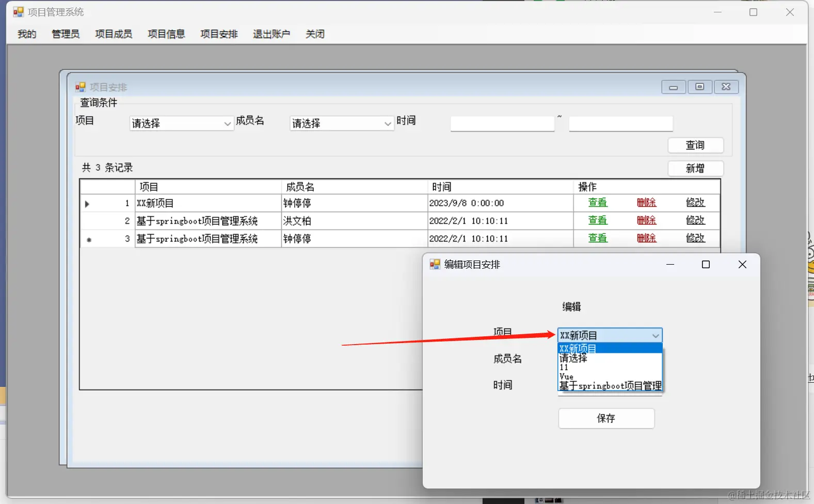This screenshot has width=814, height=504.
Task: Maximize the 项目管理系统 main window
Action: click(x=754, y=12)
